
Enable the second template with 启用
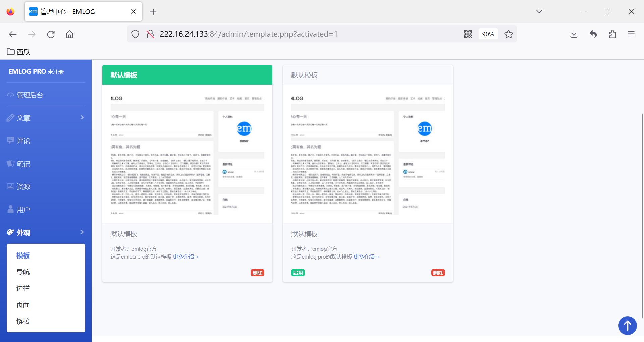[x=298, y=273]
